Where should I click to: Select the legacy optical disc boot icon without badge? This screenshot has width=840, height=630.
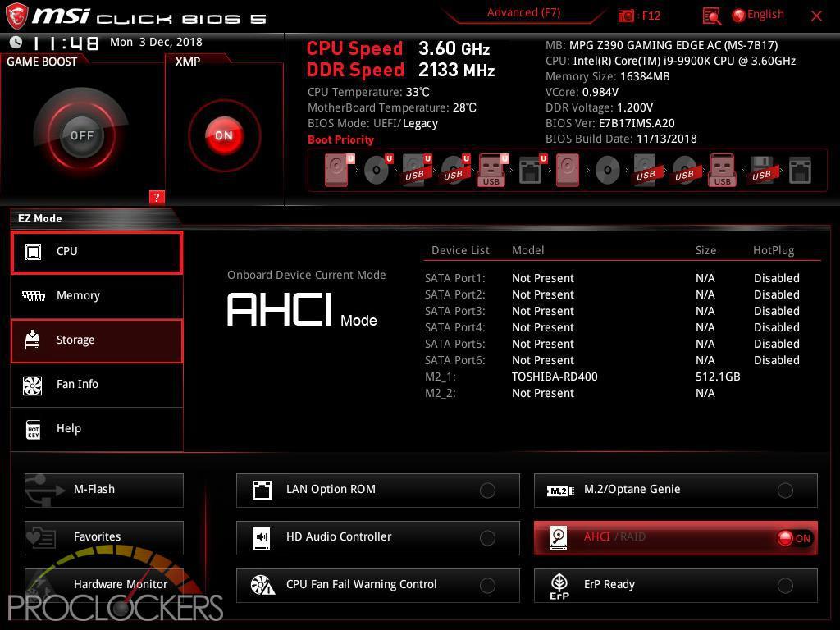(x=608, y=171)
